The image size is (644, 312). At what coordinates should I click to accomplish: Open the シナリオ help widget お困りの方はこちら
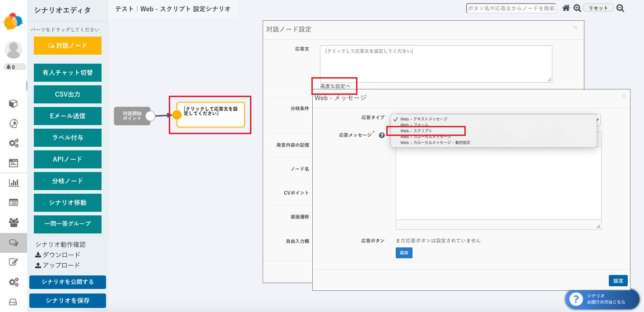(602, 299)
